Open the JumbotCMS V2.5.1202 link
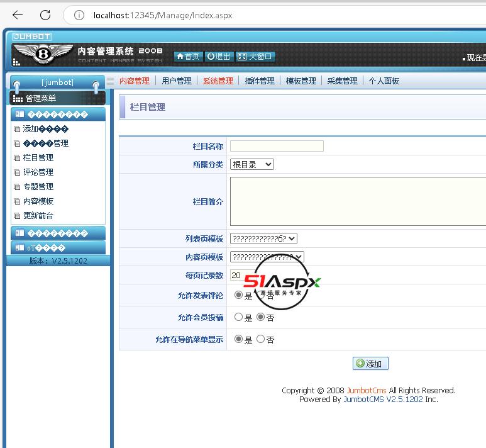The width and height of the screenshot is (486, 448). click(x=383, y=400)
